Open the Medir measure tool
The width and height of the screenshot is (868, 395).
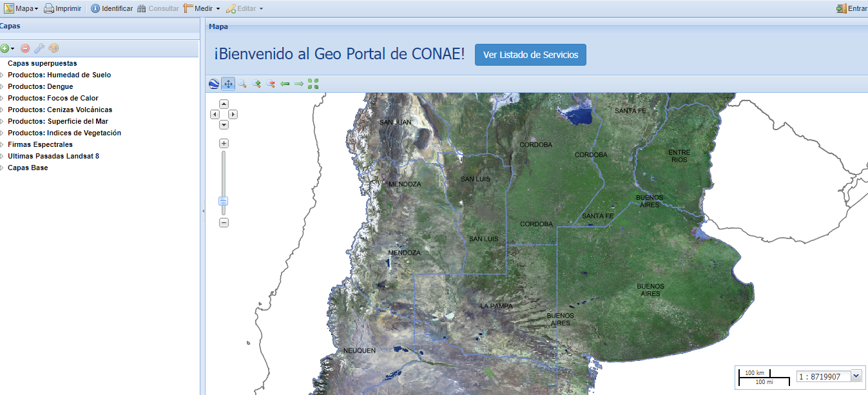pos(198,8)
